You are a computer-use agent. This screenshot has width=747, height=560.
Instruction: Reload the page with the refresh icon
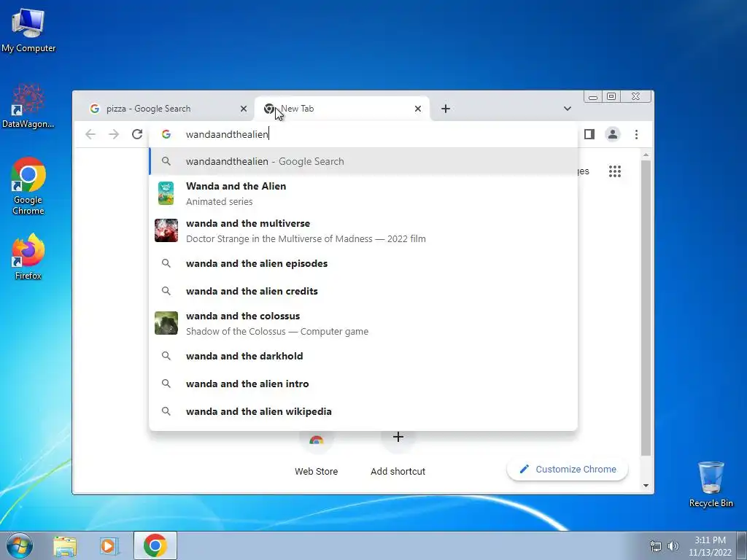137,134
